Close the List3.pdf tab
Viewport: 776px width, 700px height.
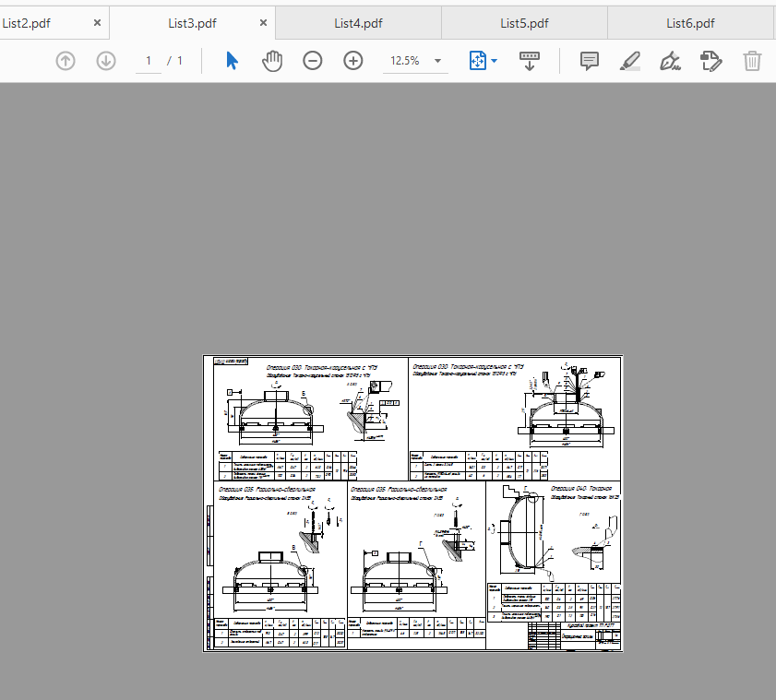click(x=264, y=23)
